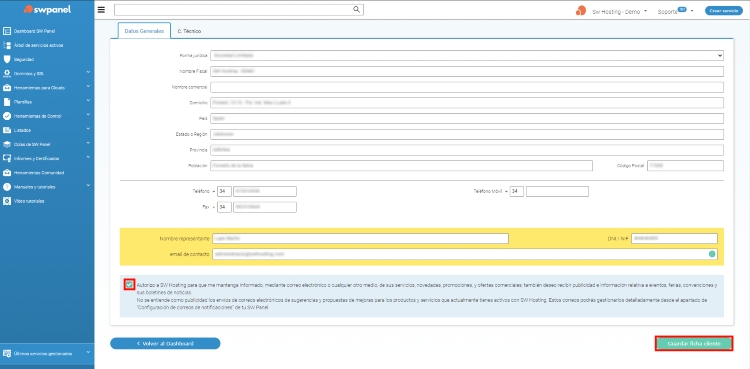Click the Teléfono Móvil number field
This screenshot has height=369, width=750.
coord(557,191)
